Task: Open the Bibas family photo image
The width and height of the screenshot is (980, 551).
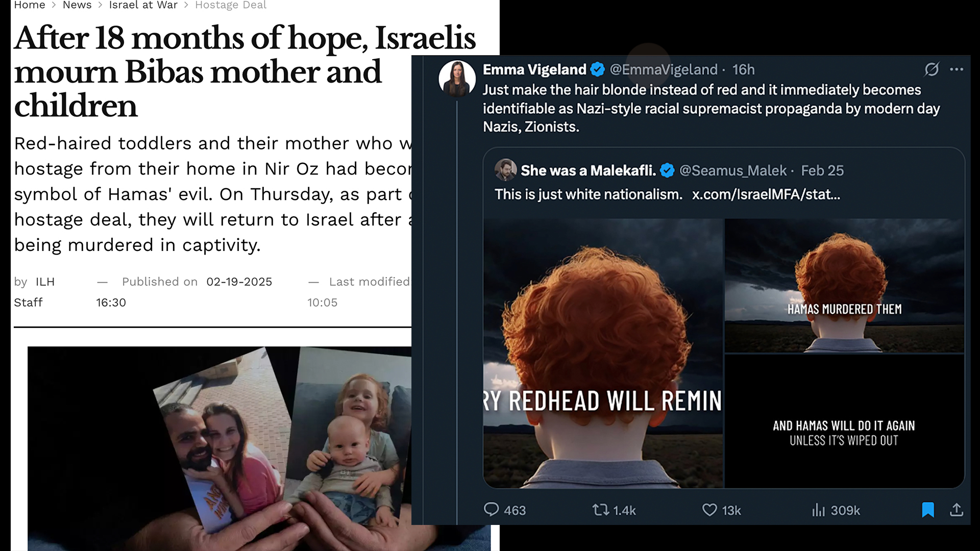Action: [219, 448]
